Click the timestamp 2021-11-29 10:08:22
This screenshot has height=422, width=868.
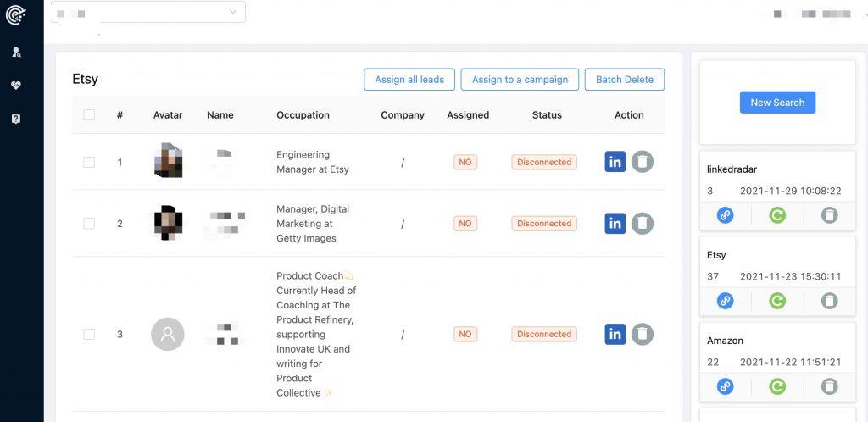click(x=791, y=191)
